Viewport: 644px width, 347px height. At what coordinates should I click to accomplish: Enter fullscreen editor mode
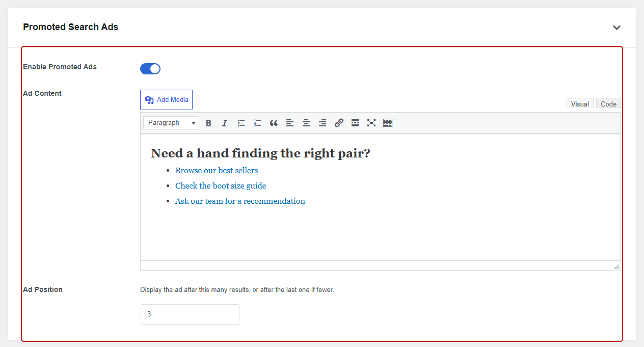371,123
